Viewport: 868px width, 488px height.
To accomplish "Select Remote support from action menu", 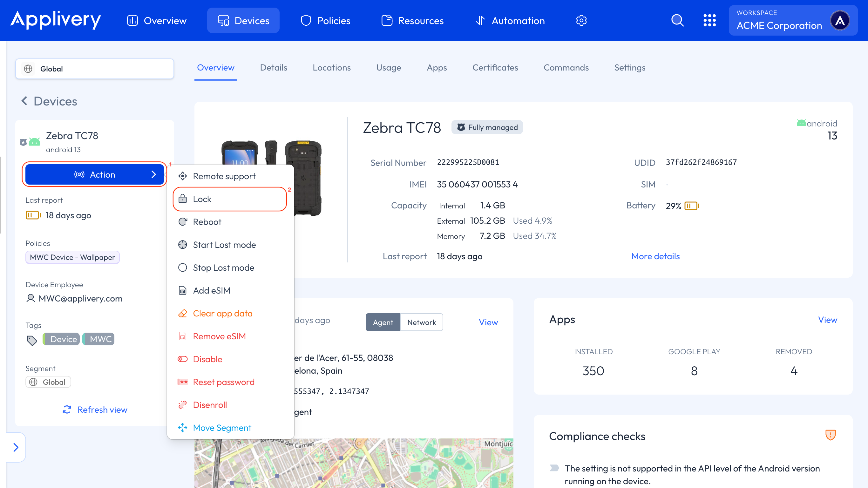I will click(224, 176).
